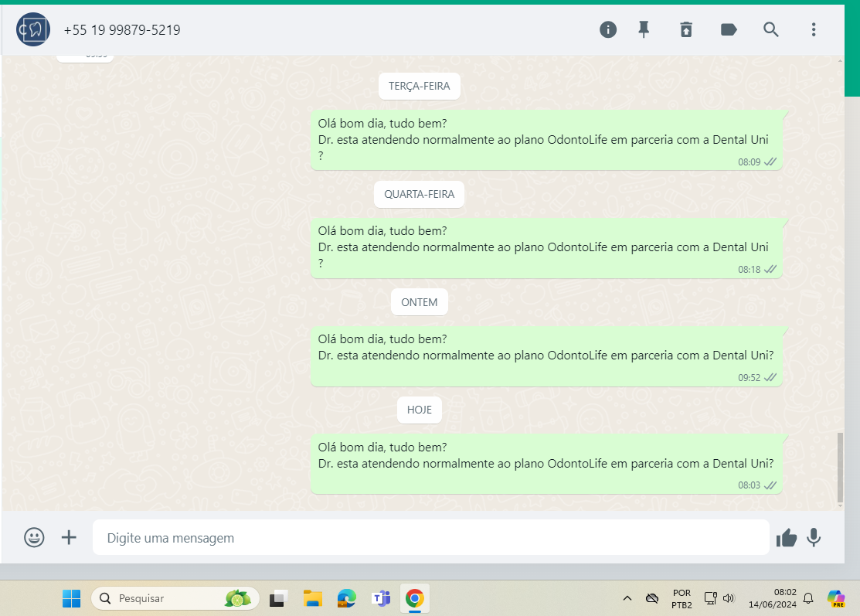860x616 pixels.
Task: Click the HOJE date label
Action: tap(419, 410)
